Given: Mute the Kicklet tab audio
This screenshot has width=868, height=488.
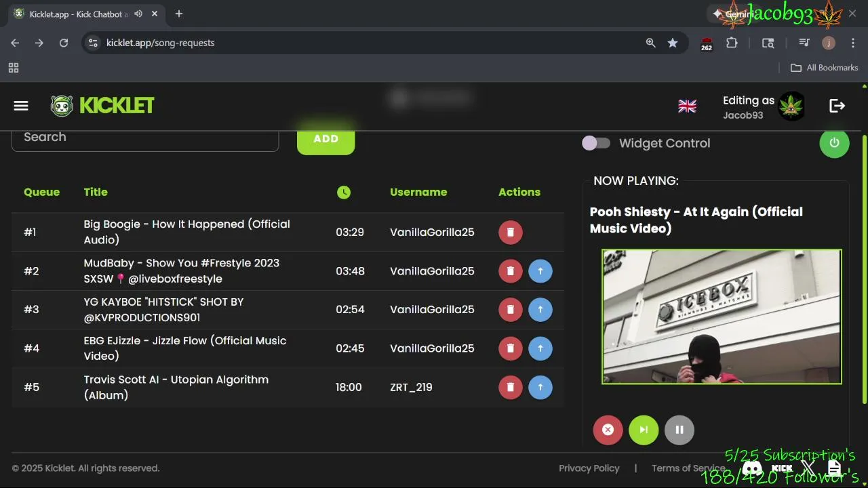Looking at the screenshot, I should pos(138,14).
